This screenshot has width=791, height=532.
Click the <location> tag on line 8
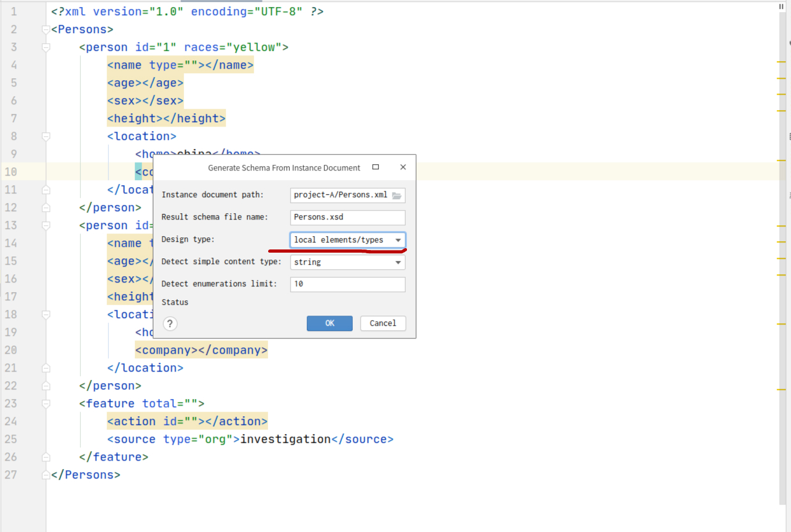point(141,136)
